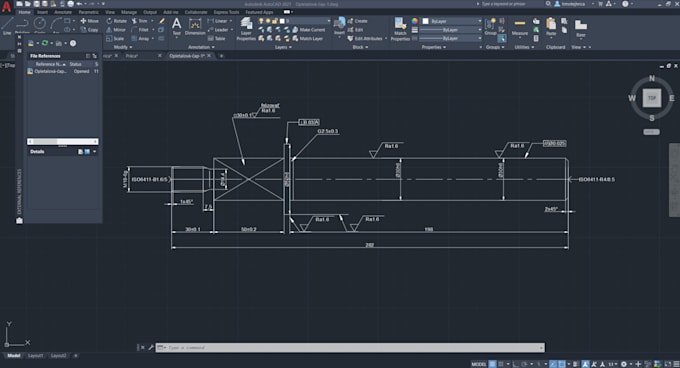Click the Match Properties tool
This screenshot has width=680, height=368.
tap(400, 29)
